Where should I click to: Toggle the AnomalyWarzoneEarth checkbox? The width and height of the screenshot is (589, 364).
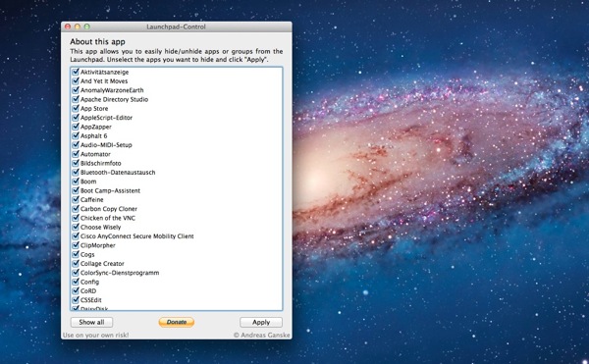76,90
